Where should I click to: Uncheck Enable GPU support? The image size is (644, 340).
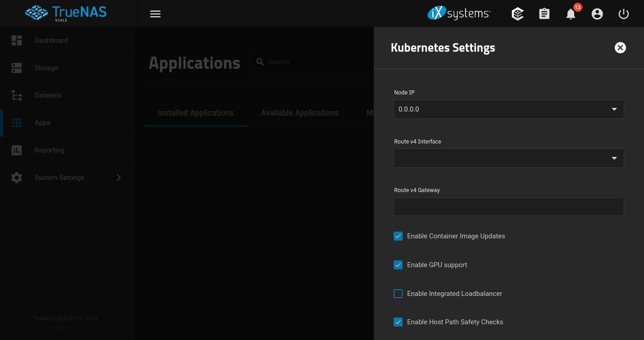(x=398, y=265)
